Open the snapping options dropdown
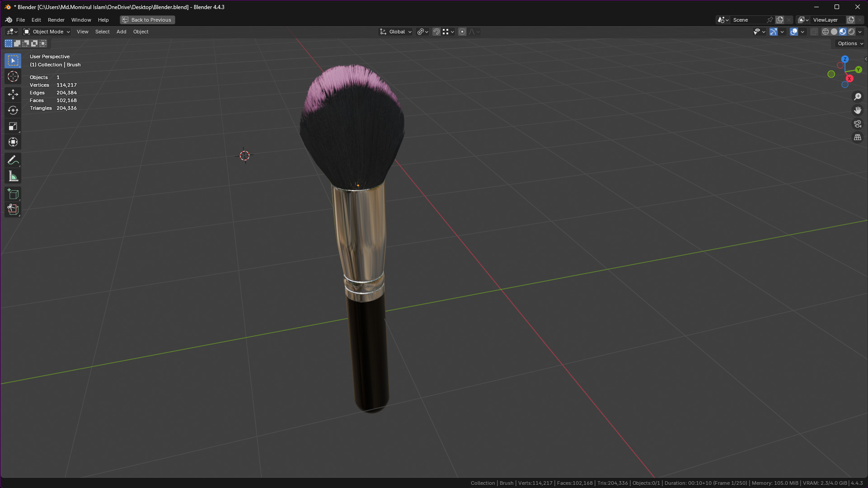The height and width of the screenshot is (488, 868). click(448, 32)
